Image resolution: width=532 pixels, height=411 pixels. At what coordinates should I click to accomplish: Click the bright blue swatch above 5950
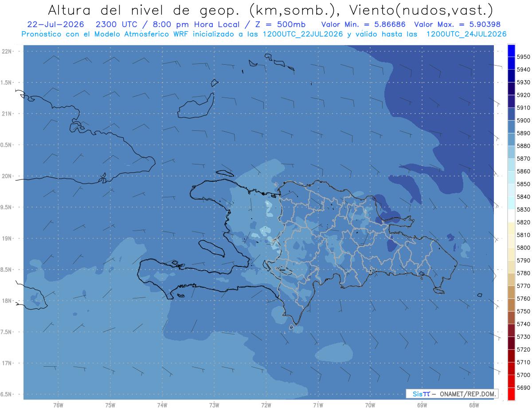(x=511, y=51)
